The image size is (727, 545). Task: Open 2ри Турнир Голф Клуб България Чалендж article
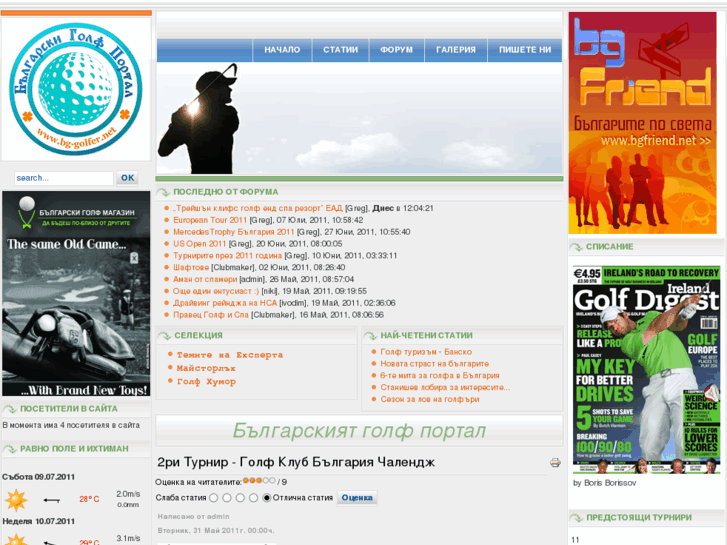(296, 462)
